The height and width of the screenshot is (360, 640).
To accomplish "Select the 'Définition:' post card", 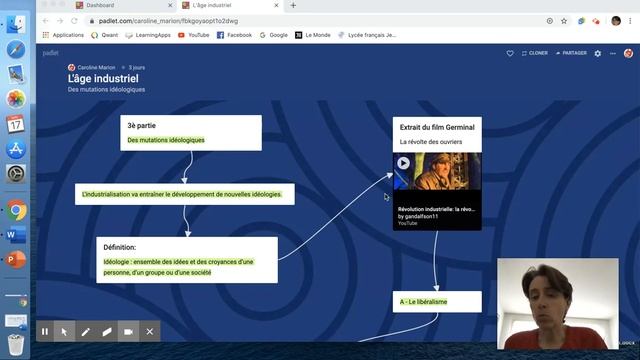I will [x=187, y=260].
